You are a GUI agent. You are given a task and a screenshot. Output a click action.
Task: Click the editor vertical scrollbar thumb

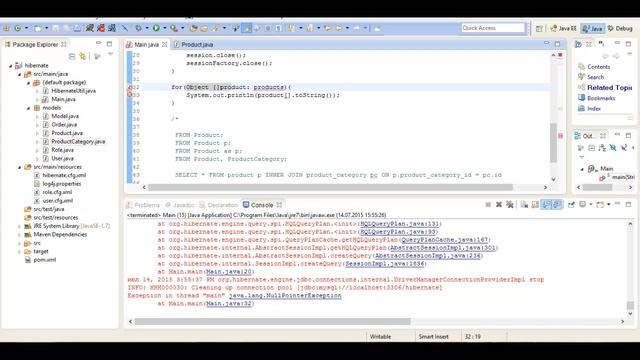click(x=553, y=143)
